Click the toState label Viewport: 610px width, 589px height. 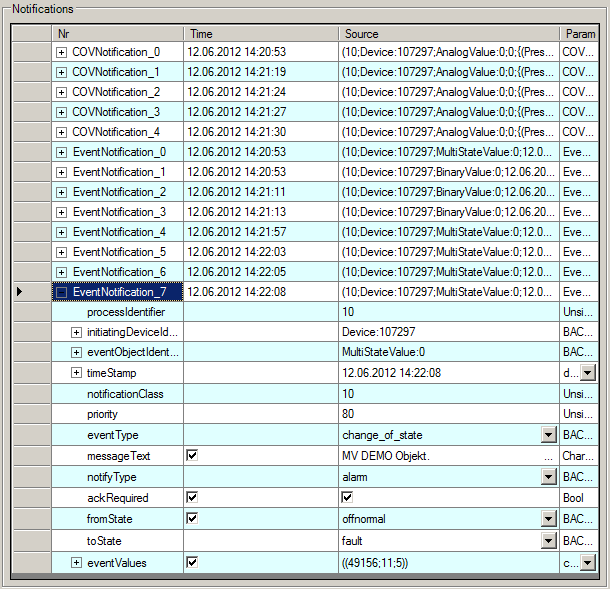coord(104,541)
